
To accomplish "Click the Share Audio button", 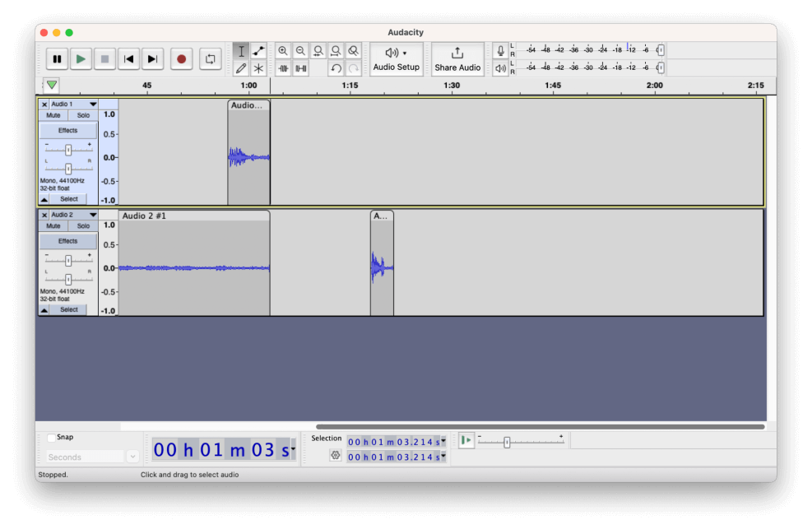I will click(x=457, y=59).
